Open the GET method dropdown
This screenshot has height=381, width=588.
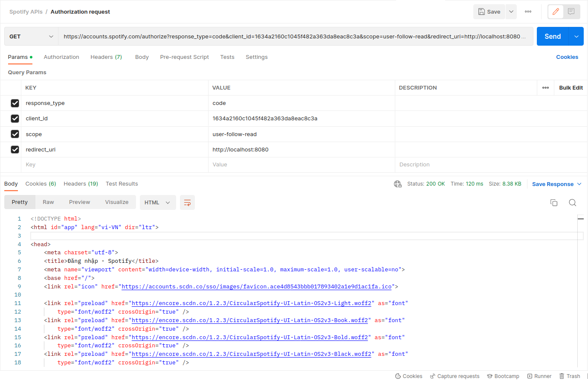(x=31, y=36)
